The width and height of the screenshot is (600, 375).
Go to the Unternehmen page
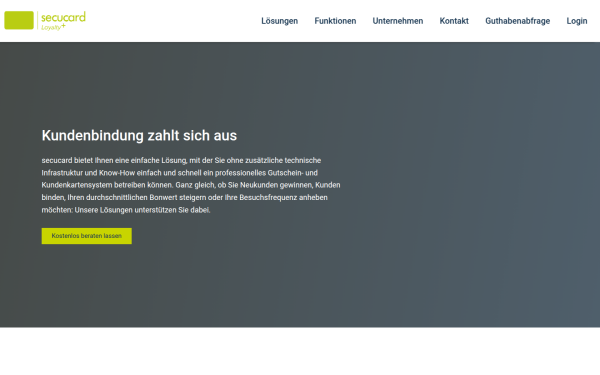coord(398,21)
